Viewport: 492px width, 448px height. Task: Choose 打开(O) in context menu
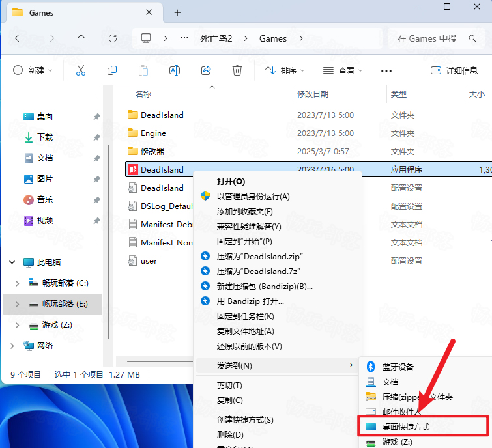point(231,182)
